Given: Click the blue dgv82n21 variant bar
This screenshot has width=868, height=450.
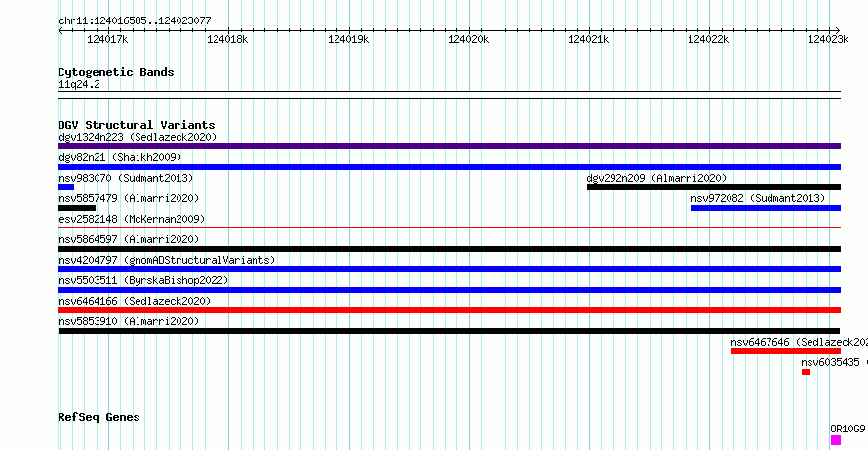Looking at the screenshot, I should click(449, 167).
